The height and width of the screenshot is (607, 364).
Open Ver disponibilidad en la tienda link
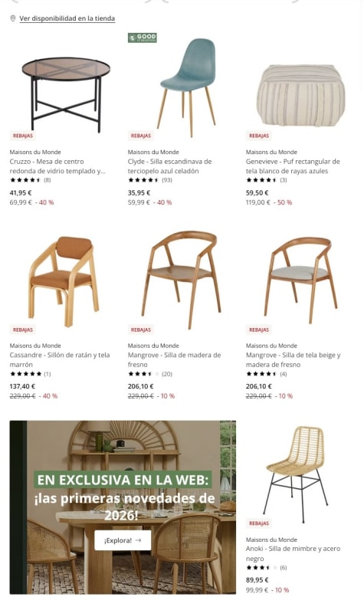point(67,18)
